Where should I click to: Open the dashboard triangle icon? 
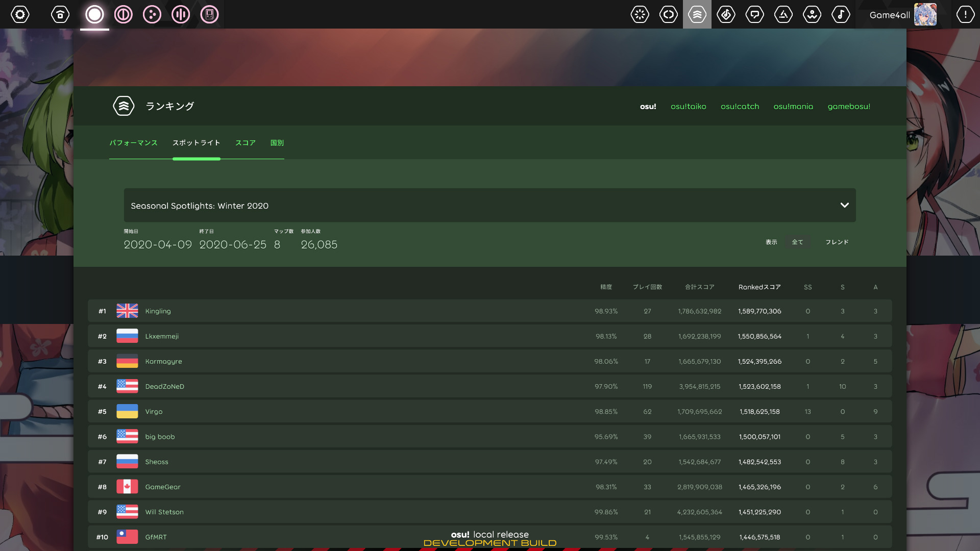(783, 14)
